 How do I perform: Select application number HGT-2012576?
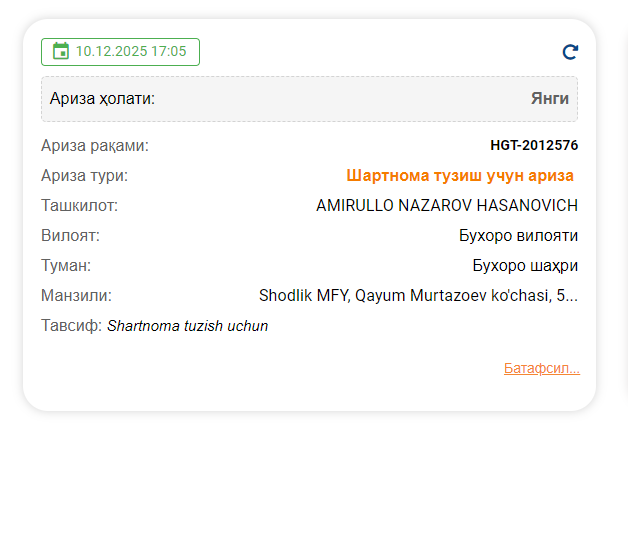point(533,146)
